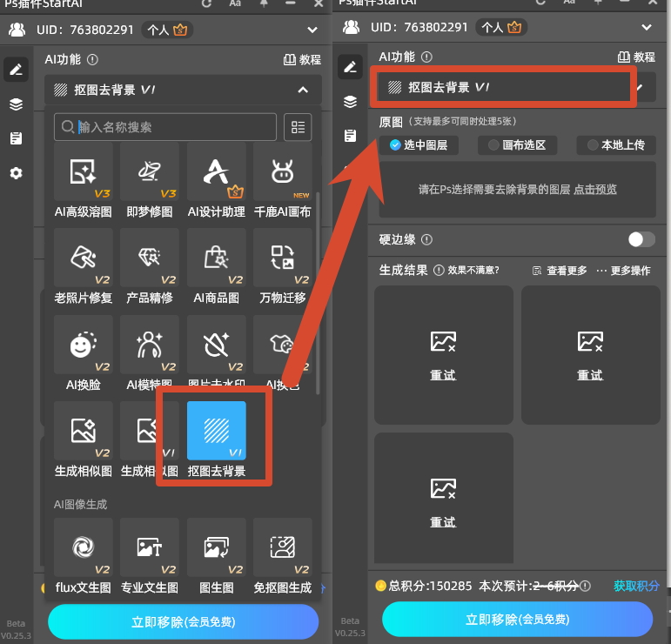The image size is (671, 644).
Task: Click 获取积分 link
Action: tap(636, 586)
